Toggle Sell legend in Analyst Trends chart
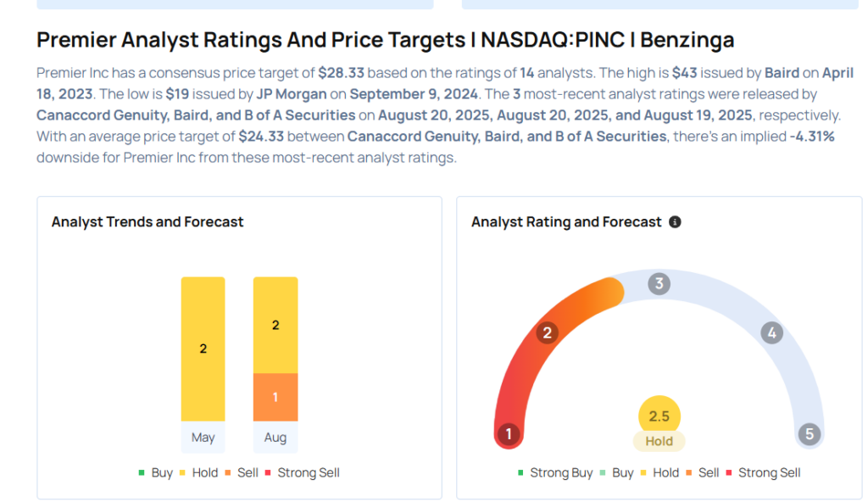The image size is (868, 502). click(x=242, y=472)
